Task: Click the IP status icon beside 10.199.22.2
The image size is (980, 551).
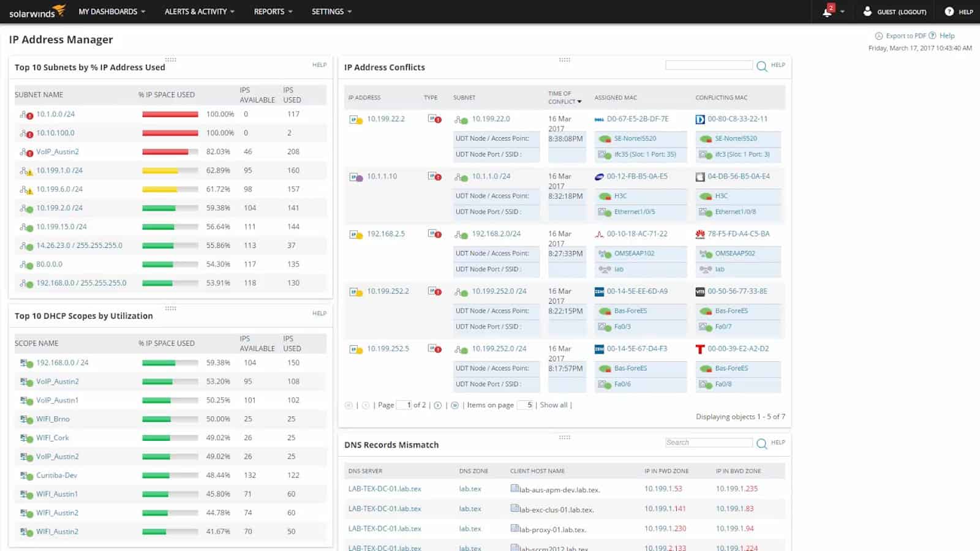Action: [355, 119]
